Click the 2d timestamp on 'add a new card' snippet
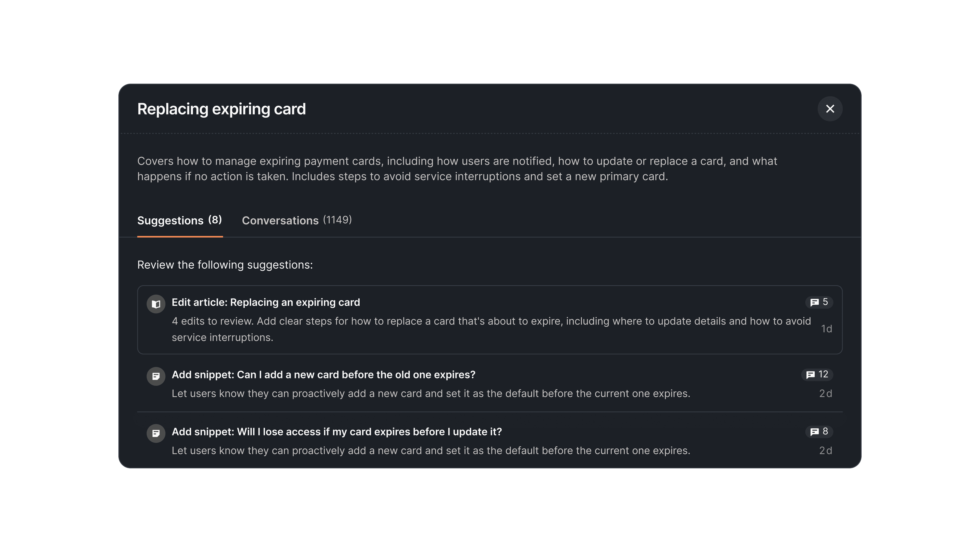The image size is (980, 551). [x=826, y=394]
